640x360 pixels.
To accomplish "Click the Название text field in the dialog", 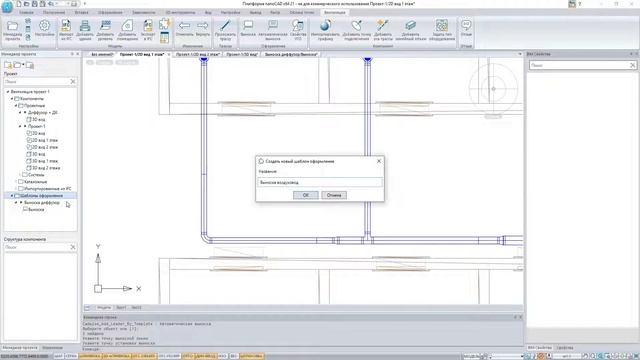I will (x=320, y=182).
